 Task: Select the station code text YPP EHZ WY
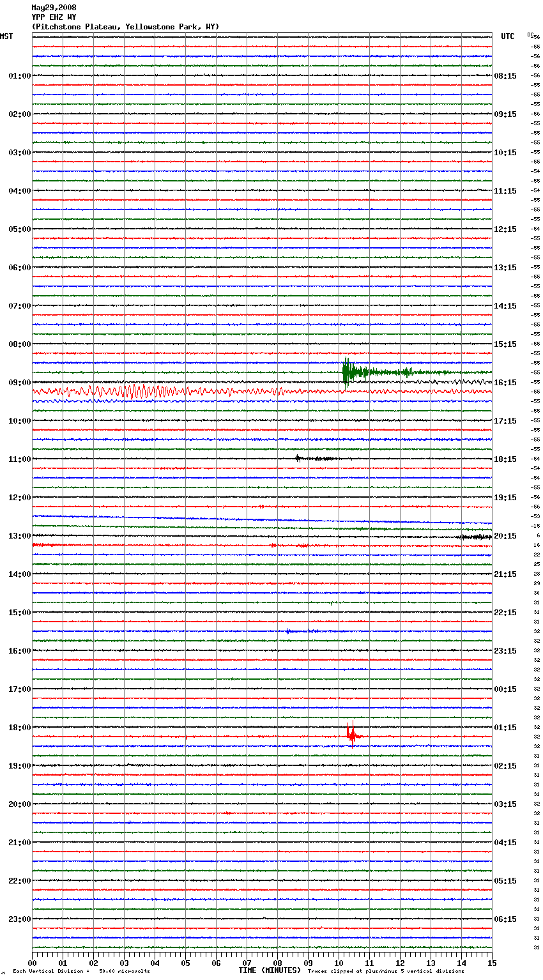54,17
